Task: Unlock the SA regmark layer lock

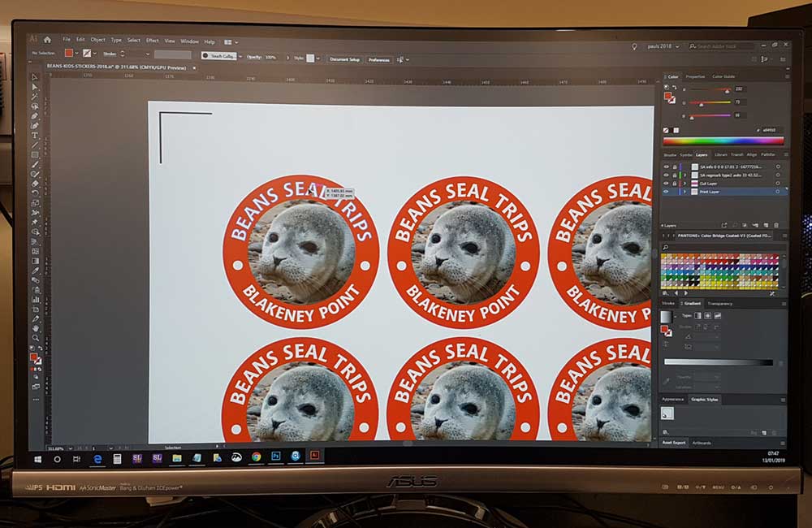Action: coord(674,175)
